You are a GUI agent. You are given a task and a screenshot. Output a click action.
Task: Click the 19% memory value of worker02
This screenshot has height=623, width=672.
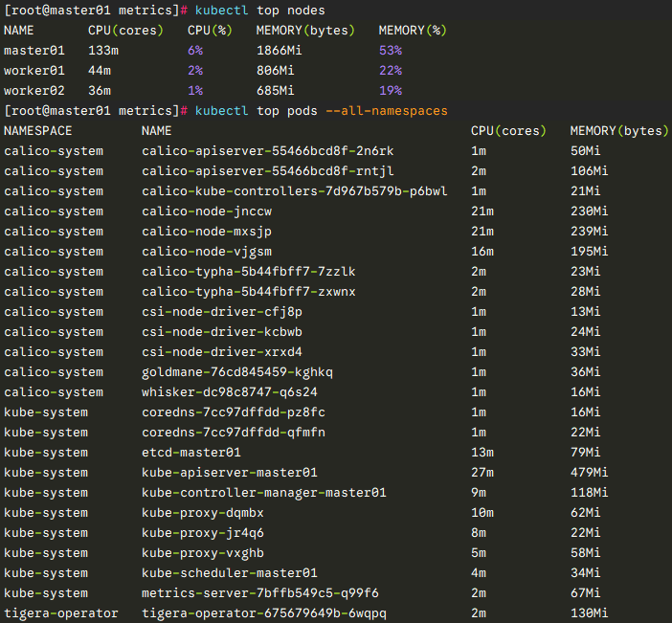[391, 91]
